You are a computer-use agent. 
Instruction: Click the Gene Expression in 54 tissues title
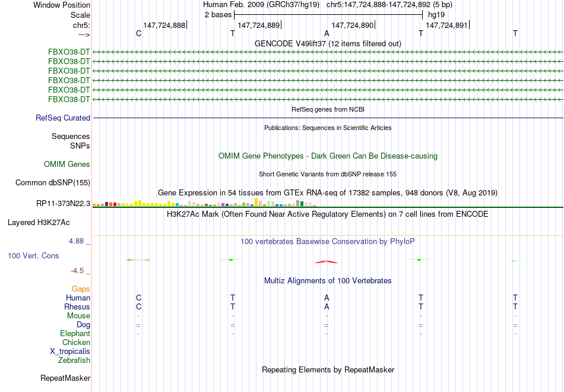pyautogui.click(x=327, y=192)
